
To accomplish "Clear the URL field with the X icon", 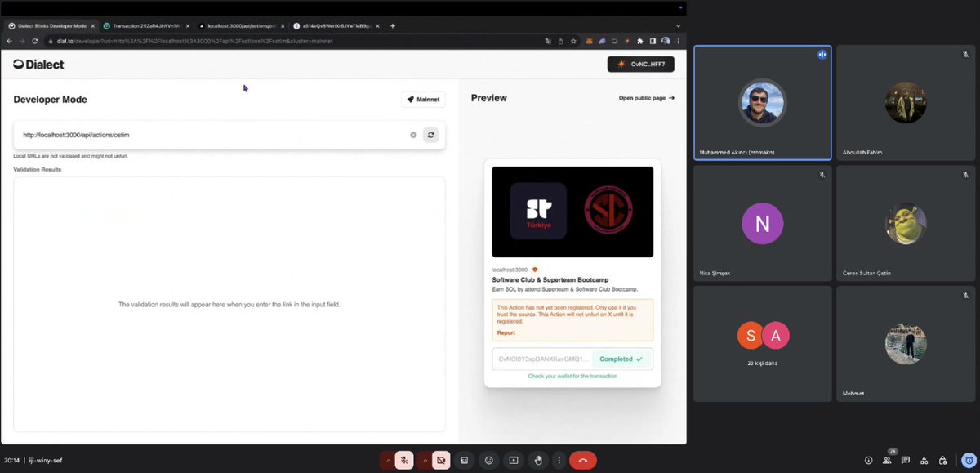I will [x=413, y=135].
